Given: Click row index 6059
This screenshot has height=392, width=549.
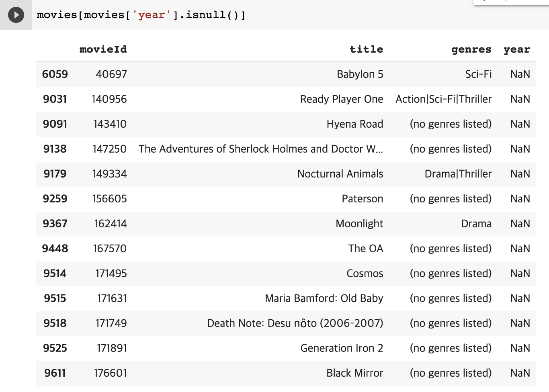Looking at the screenshot, I should pyautogui.click(x=55, y=74).
